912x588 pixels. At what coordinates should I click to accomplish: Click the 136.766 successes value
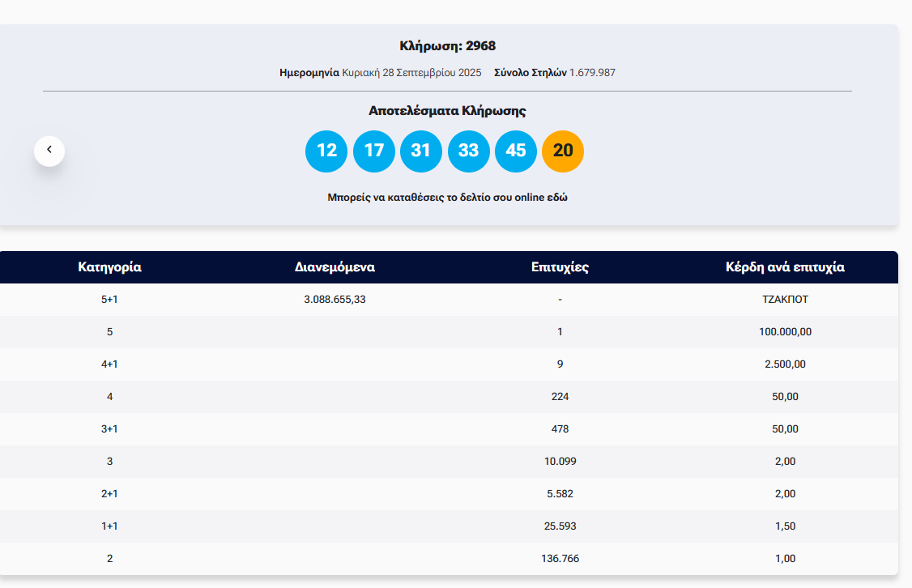click(560, 559)
